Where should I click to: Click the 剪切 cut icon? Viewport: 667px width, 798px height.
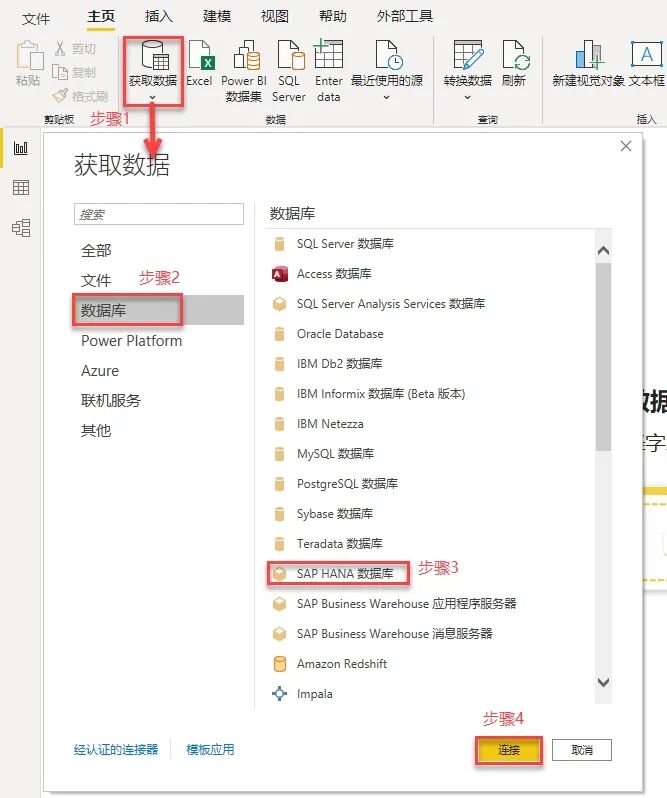60,48
